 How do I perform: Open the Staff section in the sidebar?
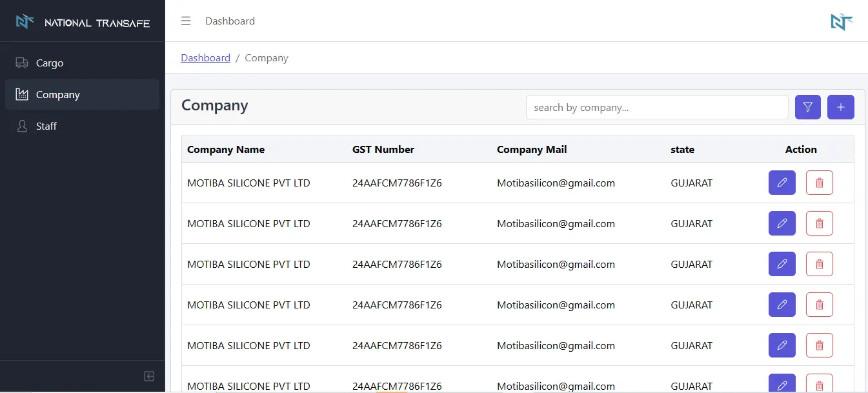[x=45, y=126]
